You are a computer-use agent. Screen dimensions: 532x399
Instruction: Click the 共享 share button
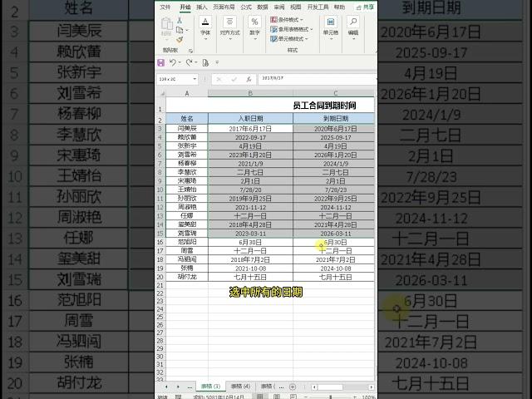(x=367, y=7)
